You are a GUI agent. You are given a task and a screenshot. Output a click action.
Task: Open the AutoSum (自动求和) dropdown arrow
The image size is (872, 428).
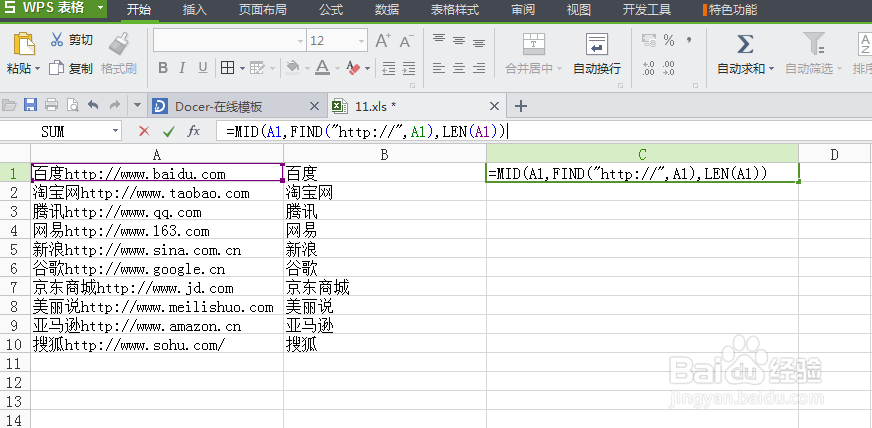(x=771, y=69)
